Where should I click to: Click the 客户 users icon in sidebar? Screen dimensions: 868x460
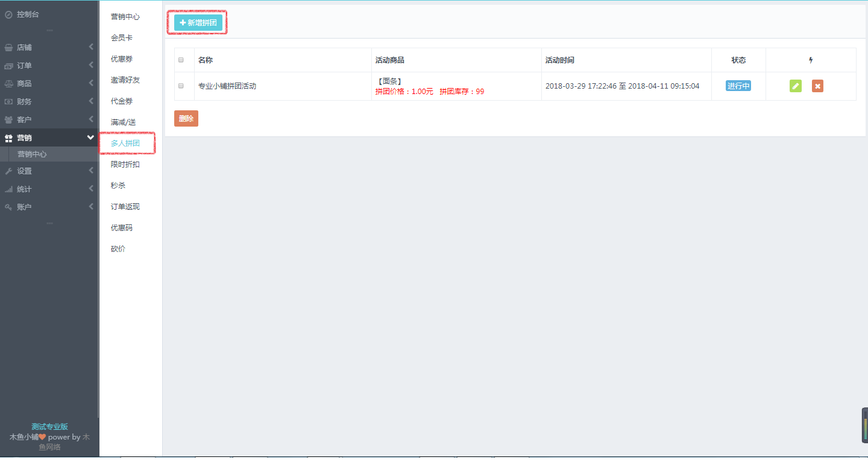coord(8,120)
